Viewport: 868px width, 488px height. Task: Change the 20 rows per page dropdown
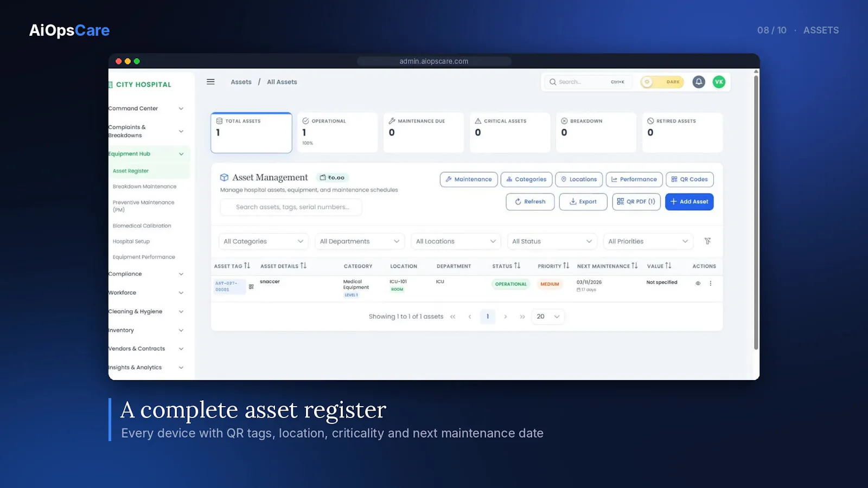pos(548,317)
